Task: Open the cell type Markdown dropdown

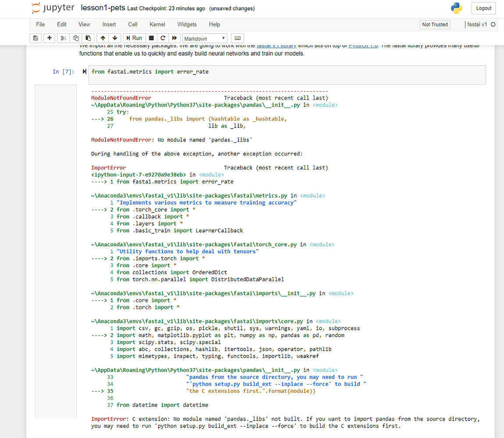Action: point(204,38)
